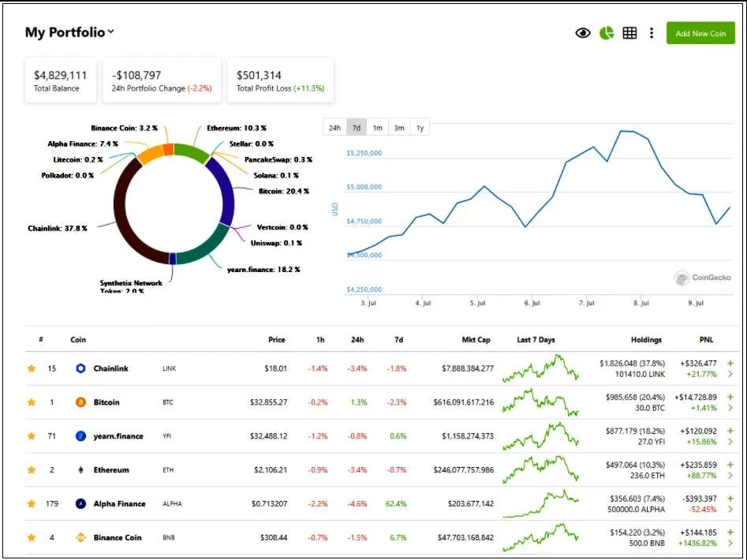Open the yearn.finance coin name link
This screenshot has width=747, height=560.
[x=118, y=435]
